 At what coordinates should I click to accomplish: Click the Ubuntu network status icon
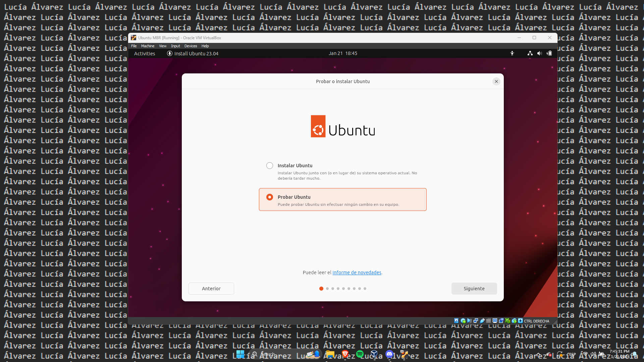click(x=530, y=53)
